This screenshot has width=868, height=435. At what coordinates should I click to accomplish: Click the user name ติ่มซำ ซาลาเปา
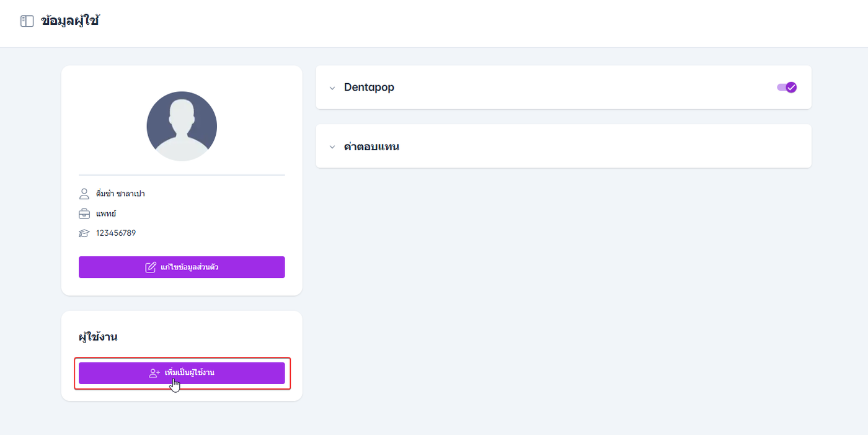tap(120, 194)
